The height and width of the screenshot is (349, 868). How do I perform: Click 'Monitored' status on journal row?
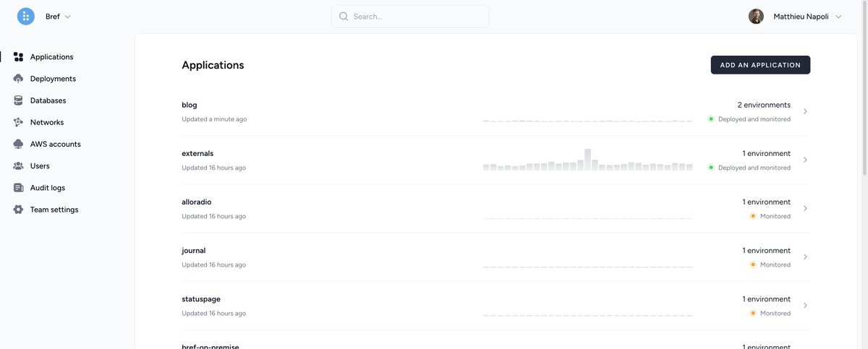(775, 264)
